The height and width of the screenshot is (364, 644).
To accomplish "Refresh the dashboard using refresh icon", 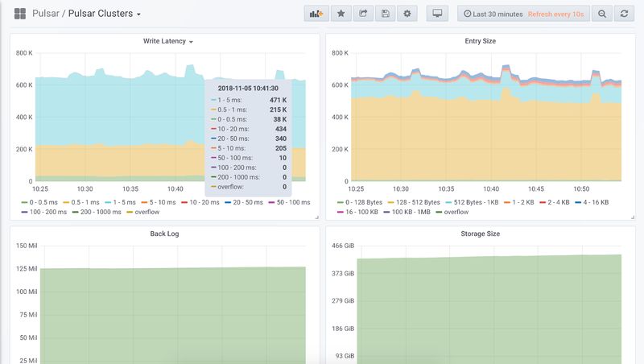I will point(623,14).
